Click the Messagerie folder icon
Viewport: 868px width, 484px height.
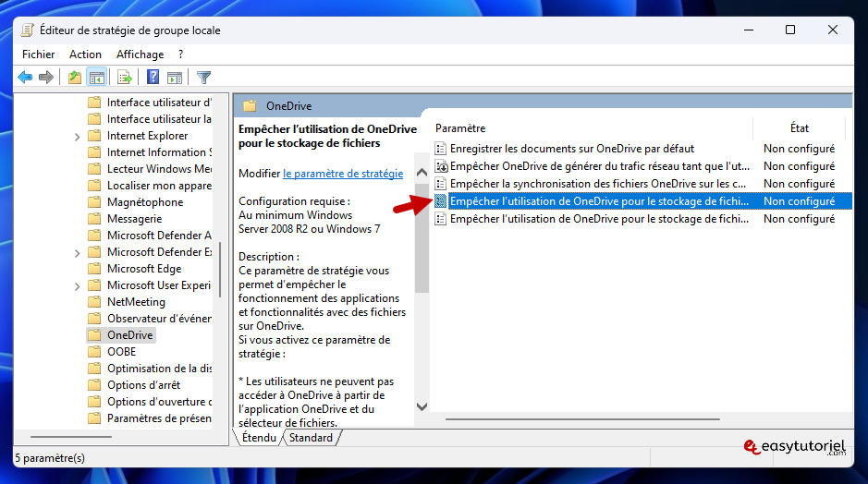click(95, 219)
